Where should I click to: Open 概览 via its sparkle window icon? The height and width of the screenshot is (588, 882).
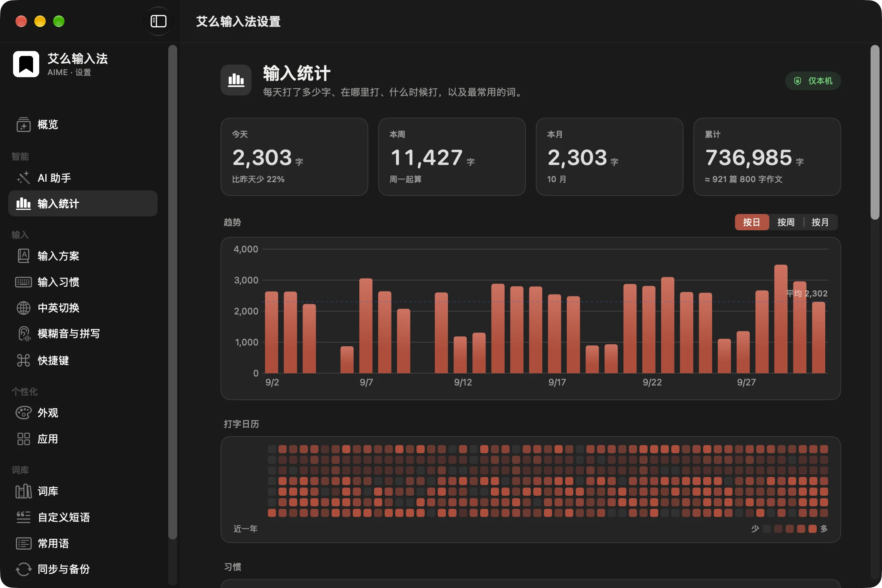(x=23, y=125)
